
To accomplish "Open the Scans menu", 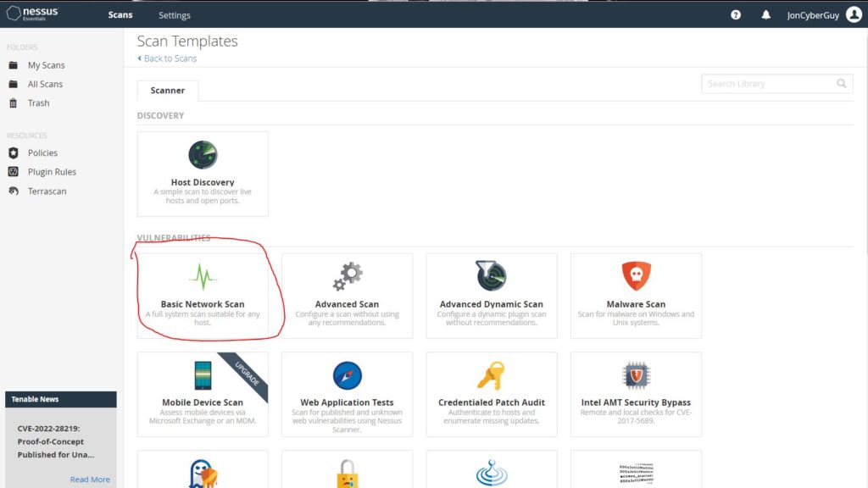I will (120, 15).
